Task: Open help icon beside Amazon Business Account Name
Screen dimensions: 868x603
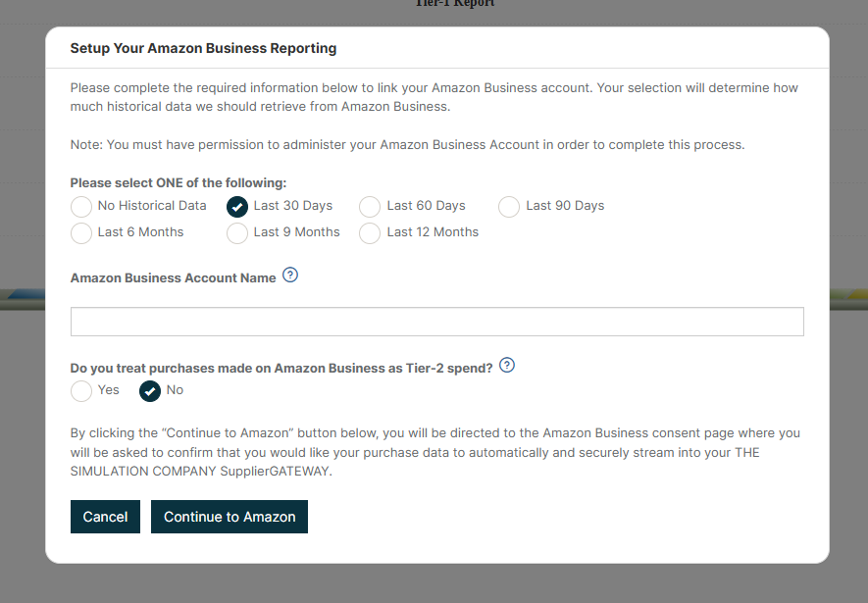Action: [x=290, y=275]
